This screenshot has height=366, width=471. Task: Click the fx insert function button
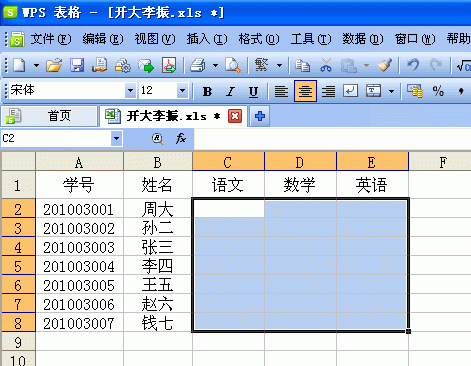[x=180, y=138]
